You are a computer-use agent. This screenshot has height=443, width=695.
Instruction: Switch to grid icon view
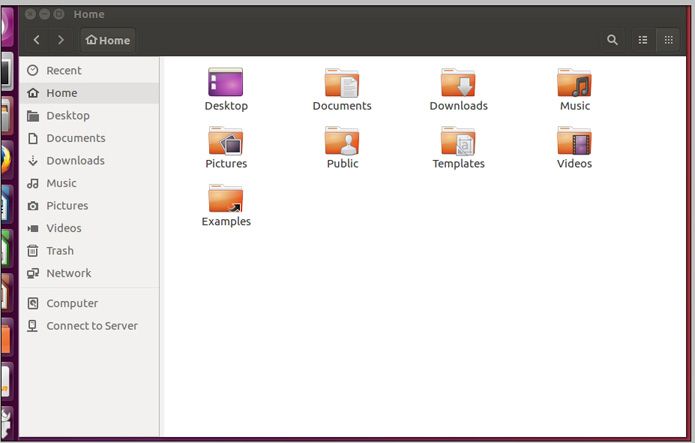click(669, 40)
